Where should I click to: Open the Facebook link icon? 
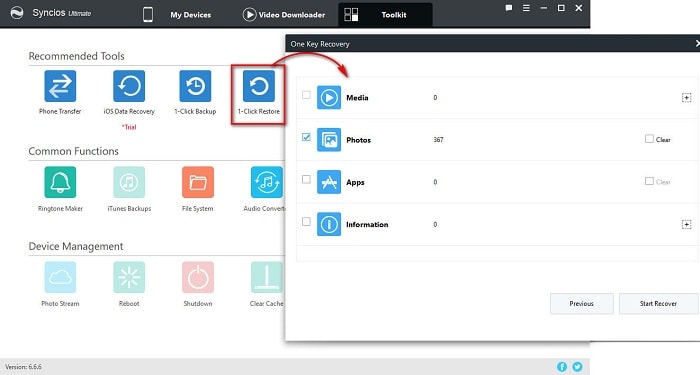tap(562, 367)
